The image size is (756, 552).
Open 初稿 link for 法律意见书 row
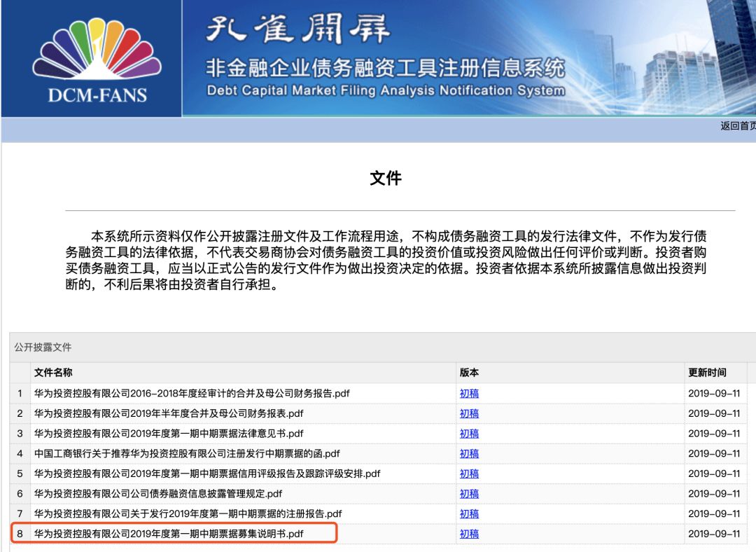pyautogui.click(x=469, y=434)
